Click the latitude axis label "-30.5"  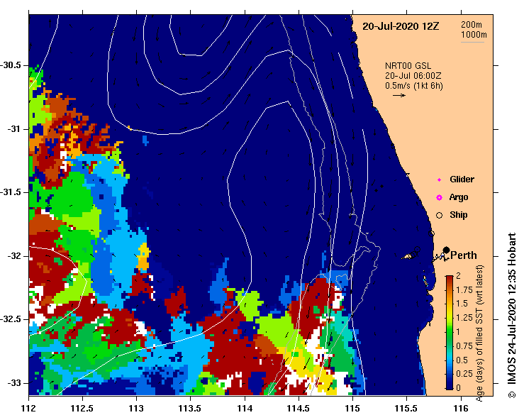pos(11,65)
